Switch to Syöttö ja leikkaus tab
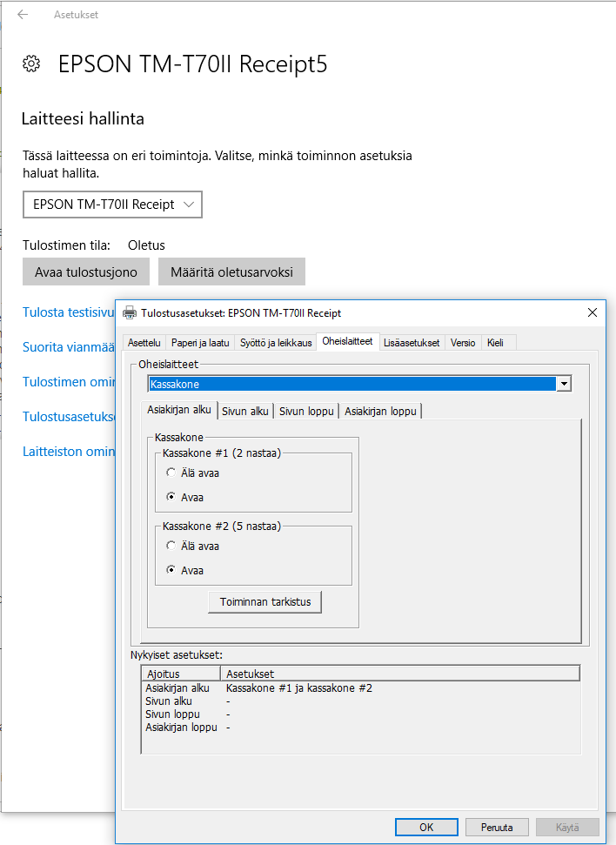 (x=276, y=343)
